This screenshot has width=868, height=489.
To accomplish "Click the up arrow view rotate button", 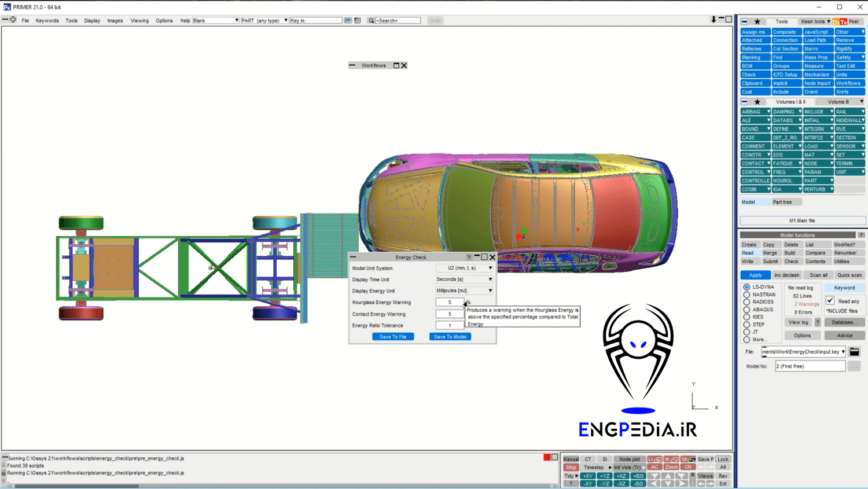I will pos(668,476).
